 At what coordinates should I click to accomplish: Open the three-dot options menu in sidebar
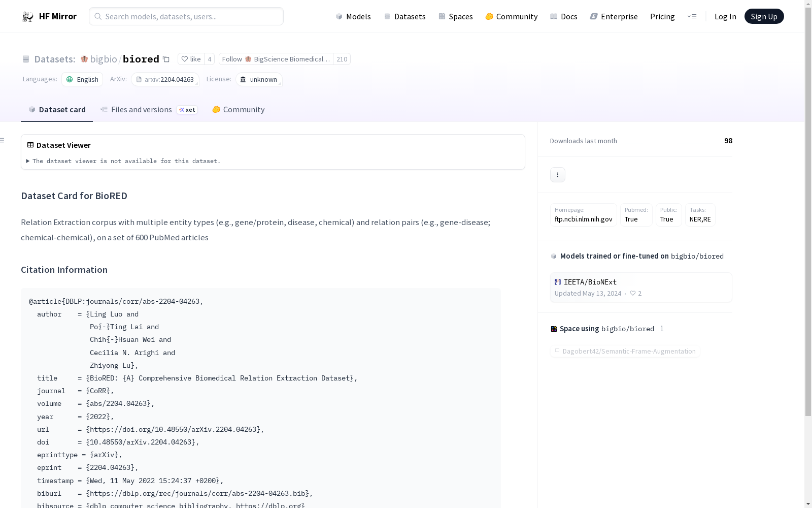pyautogui.click(x=558, y=175)
